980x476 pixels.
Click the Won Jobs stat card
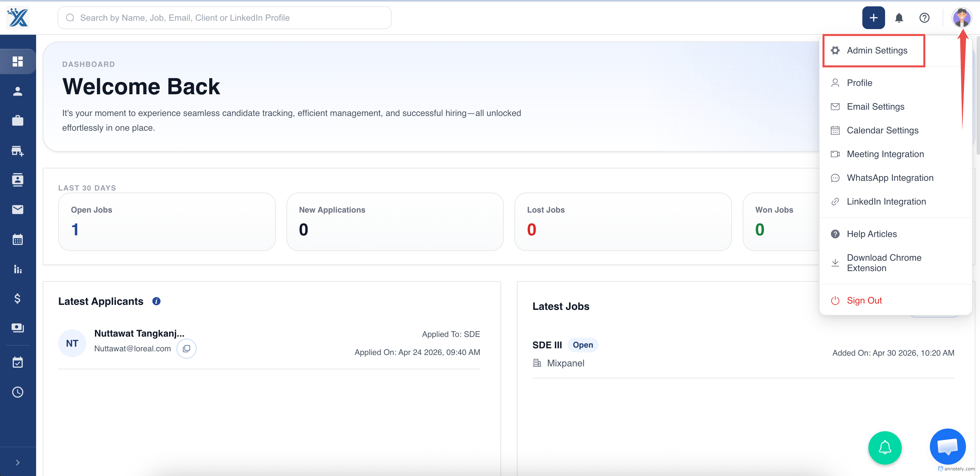781,221
